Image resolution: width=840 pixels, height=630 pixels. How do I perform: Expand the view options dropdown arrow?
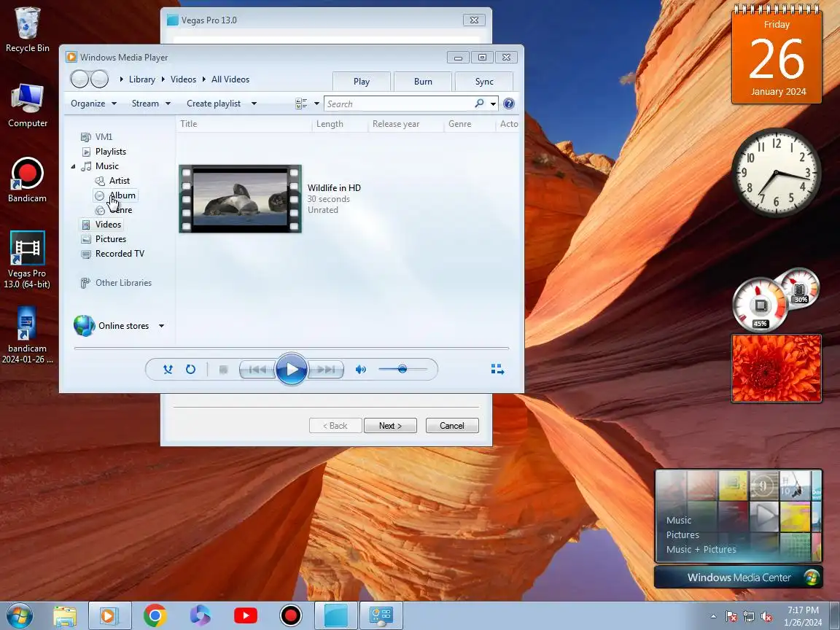pos(316,104)
